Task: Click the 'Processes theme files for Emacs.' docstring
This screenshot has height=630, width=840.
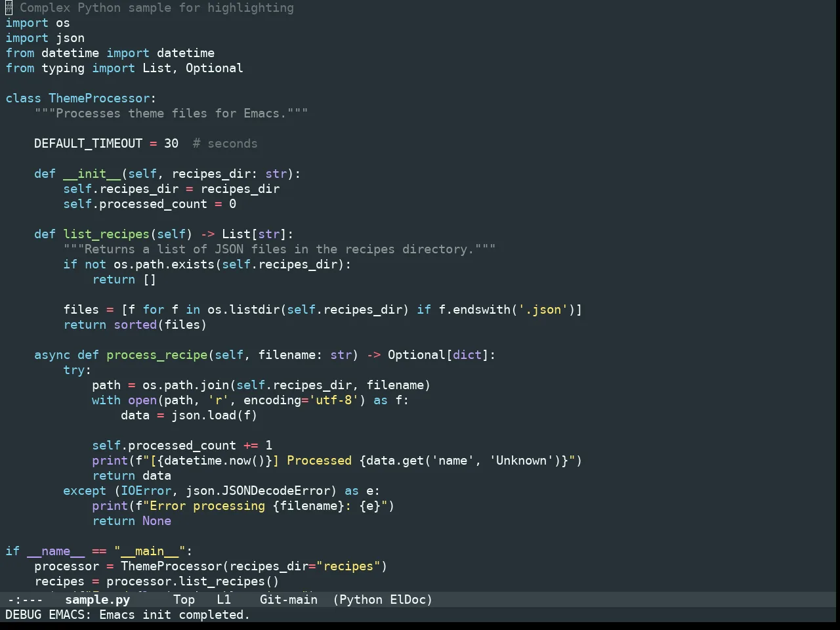Action: (171, 114)
